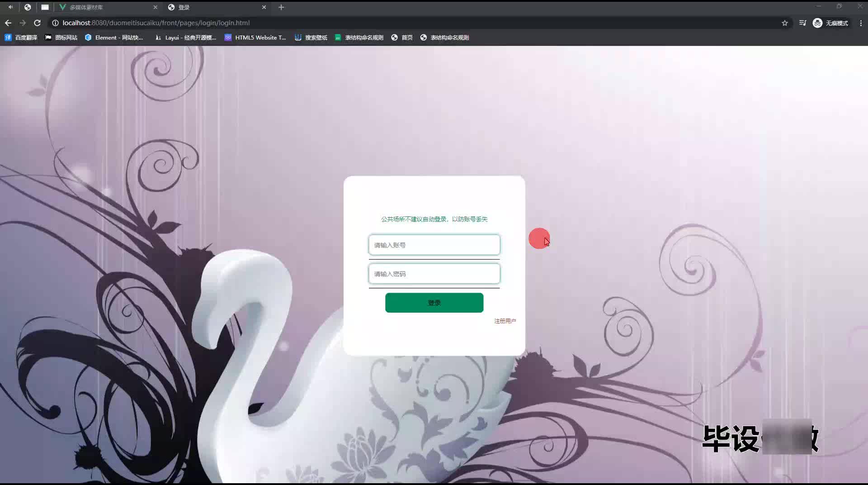Open the media control playlist icon
This screenshot has width=868, height=485.
pyautogui.click(x=802, y=23)
